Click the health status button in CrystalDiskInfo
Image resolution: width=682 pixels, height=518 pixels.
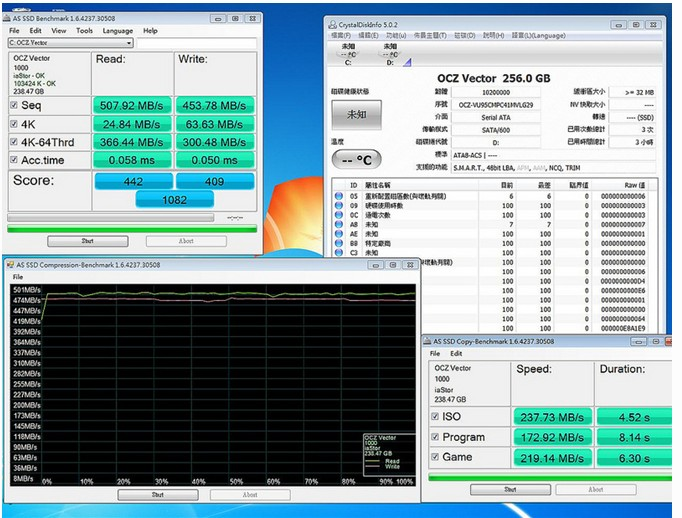point(356,115)
